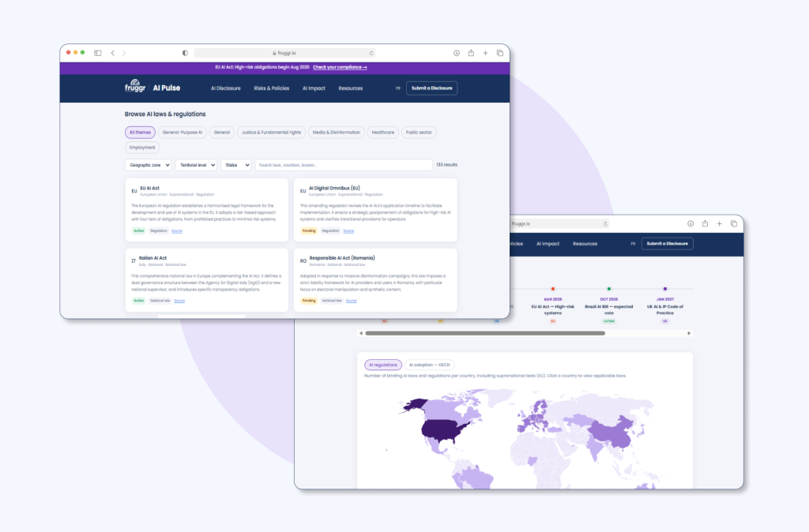
Task: Expand Territorial level dropdown
Action: [x=196, y=165]
